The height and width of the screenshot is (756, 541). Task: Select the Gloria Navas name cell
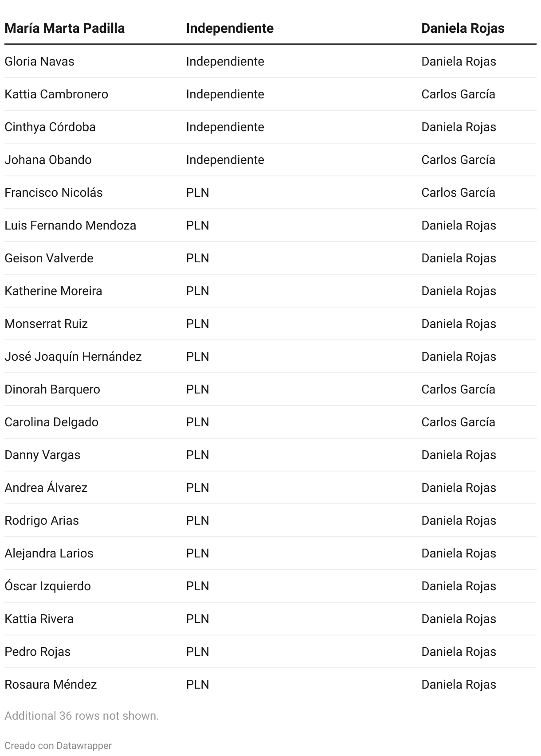coord(39,61)
